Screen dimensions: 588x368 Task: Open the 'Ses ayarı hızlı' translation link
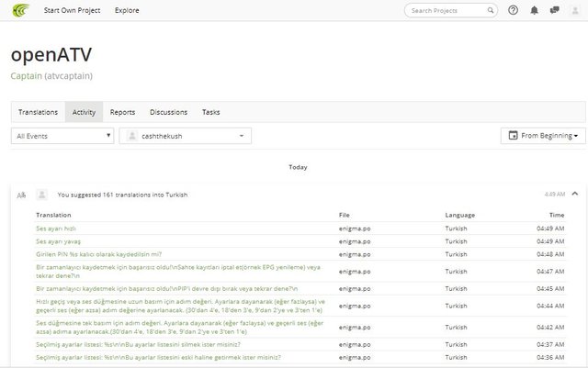coord(56,229)
